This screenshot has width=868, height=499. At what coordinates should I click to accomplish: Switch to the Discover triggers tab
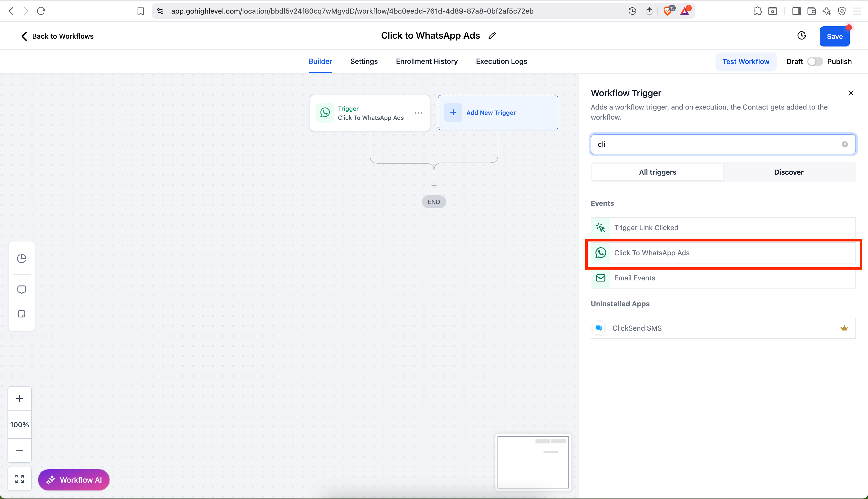[789, 172]
